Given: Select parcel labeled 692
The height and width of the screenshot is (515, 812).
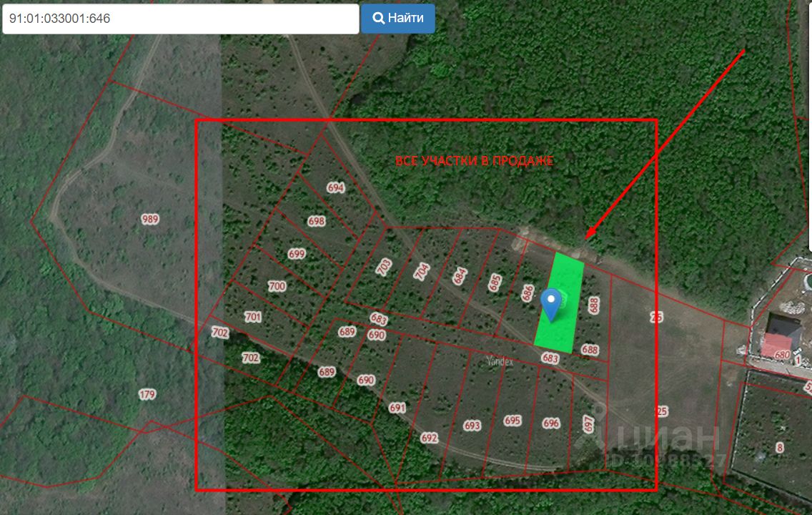Looking at the screenshot, I should click(x=429, y=438).
